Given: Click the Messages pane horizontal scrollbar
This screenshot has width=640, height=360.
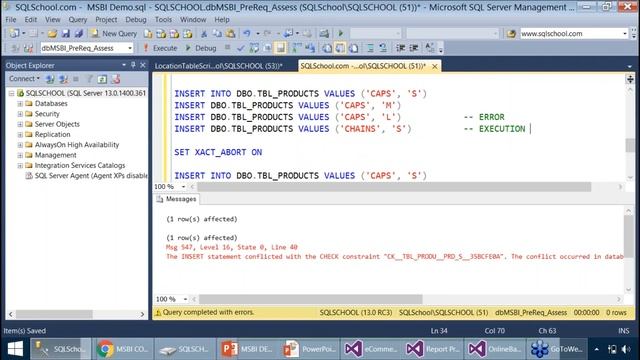Looking at the screenshot, I should coord(310,299).
